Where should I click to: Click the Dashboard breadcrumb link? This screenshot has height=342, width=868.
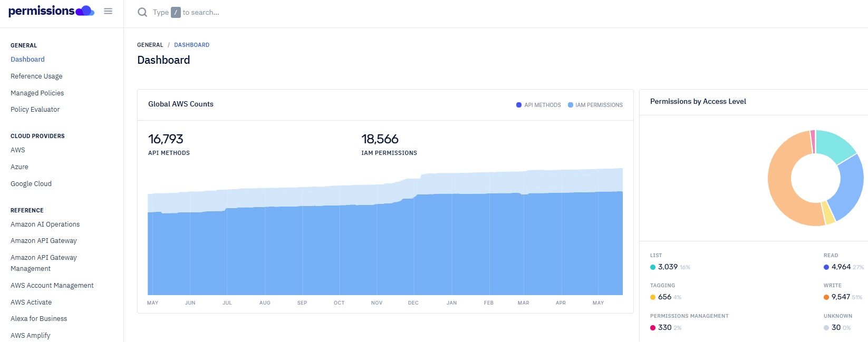(x=191, y=45)
